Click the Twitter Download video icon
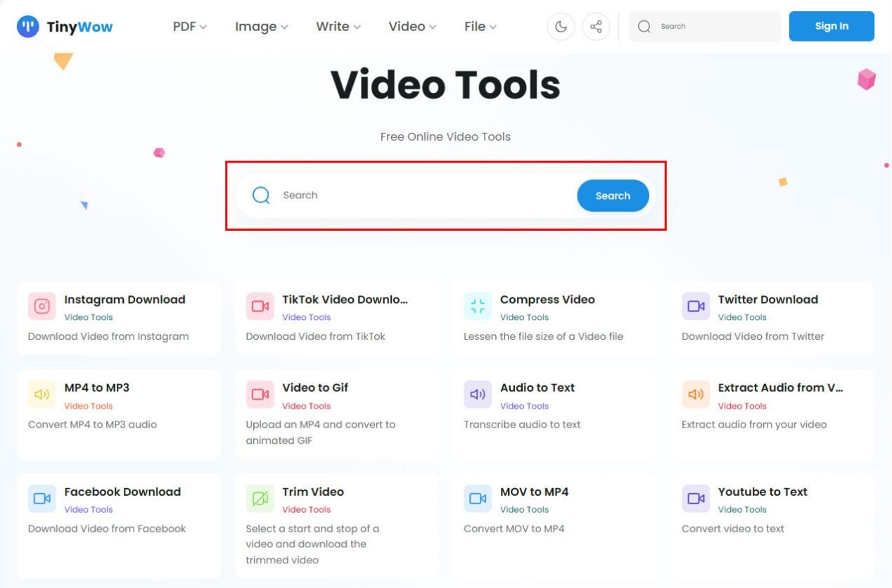This screenshot has width=892, height=588. coord(696,306)
